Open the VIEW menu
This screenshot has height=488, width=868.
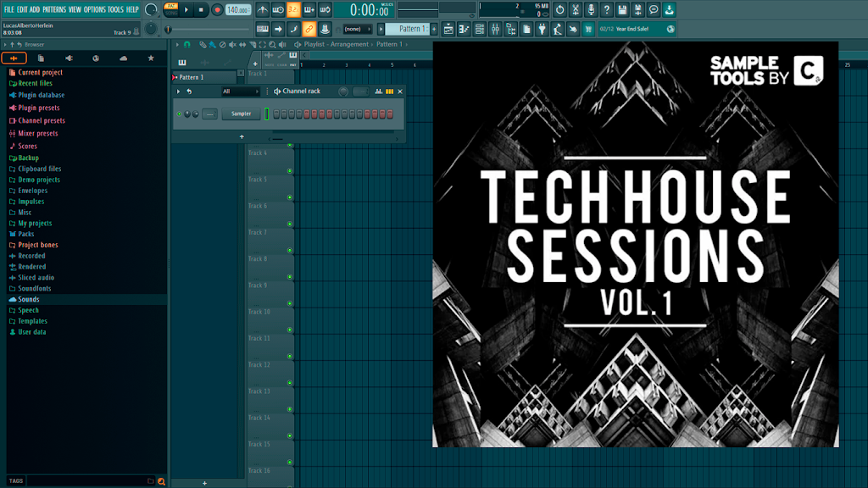pyautogui.click(x=75, y=9)
